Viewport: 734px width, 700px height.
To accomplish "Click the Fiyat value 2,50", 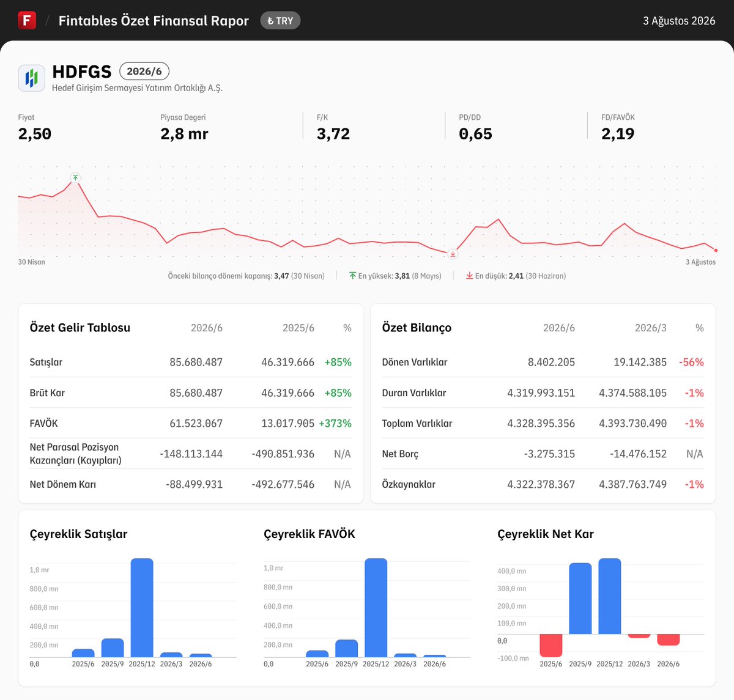I will click(35, 134).
